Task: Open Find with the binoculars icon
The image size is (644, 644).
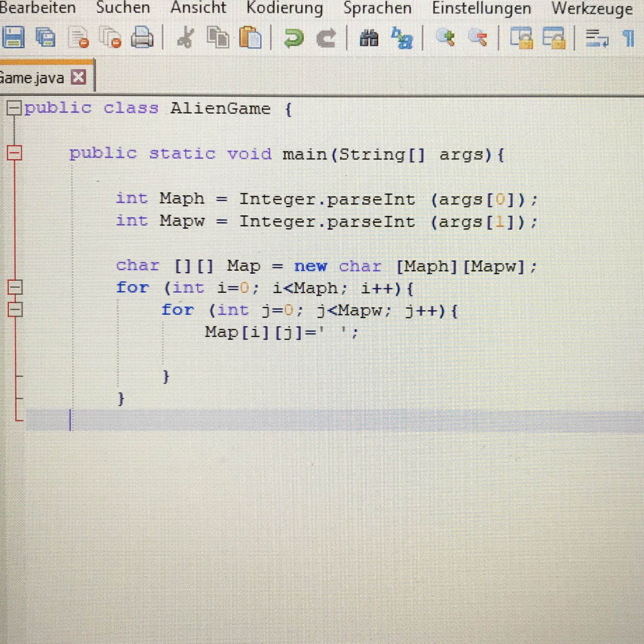Action: coord(369,38)
